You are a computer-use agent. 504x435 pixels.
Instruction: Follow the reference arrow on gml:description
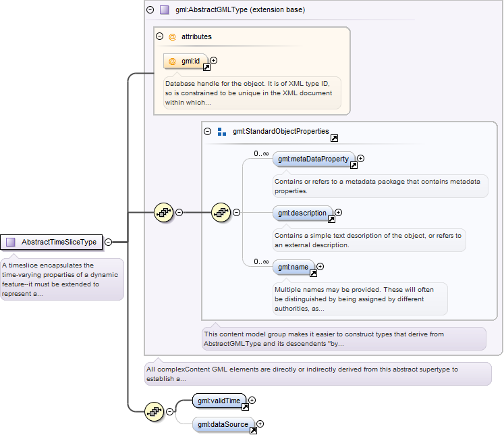331,220
